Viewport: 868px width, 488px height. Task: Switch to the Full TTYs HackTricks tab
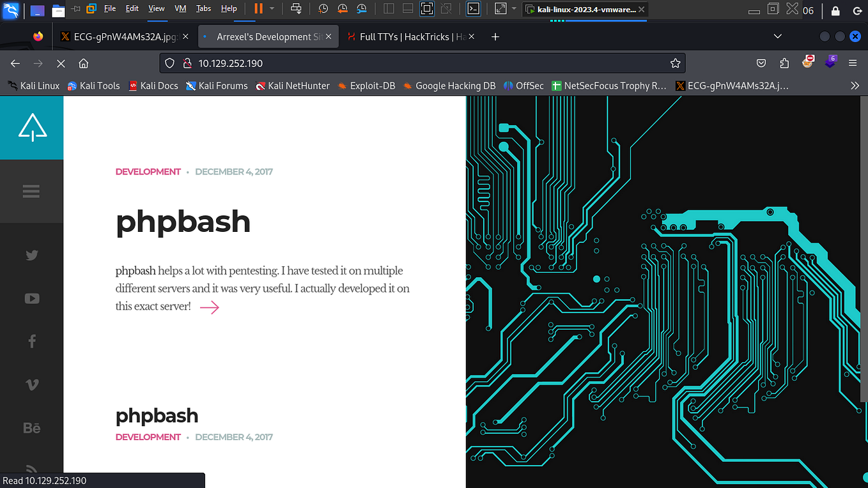[410, 36]
